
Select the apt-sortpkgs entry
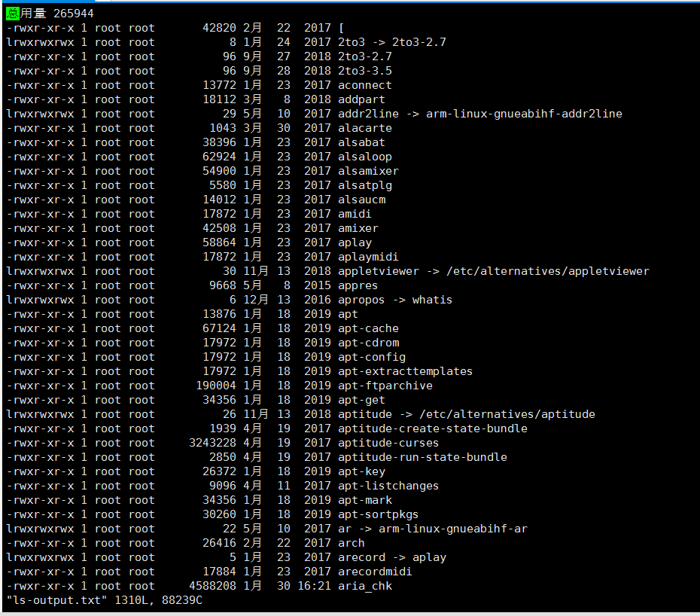click(x=378, y=514)
